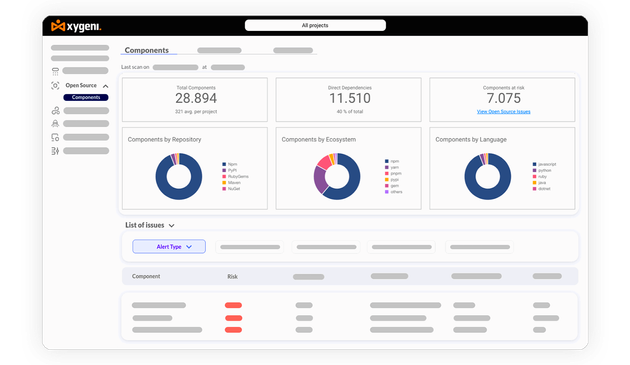Select the Components pill in sidebar

(x=86, y=97)
